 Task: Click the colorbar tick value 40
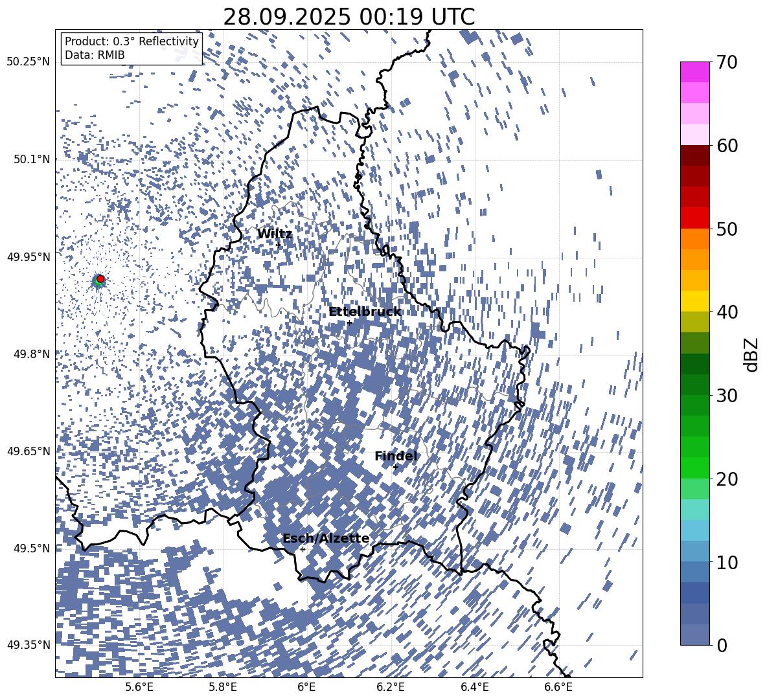(727, 312)
